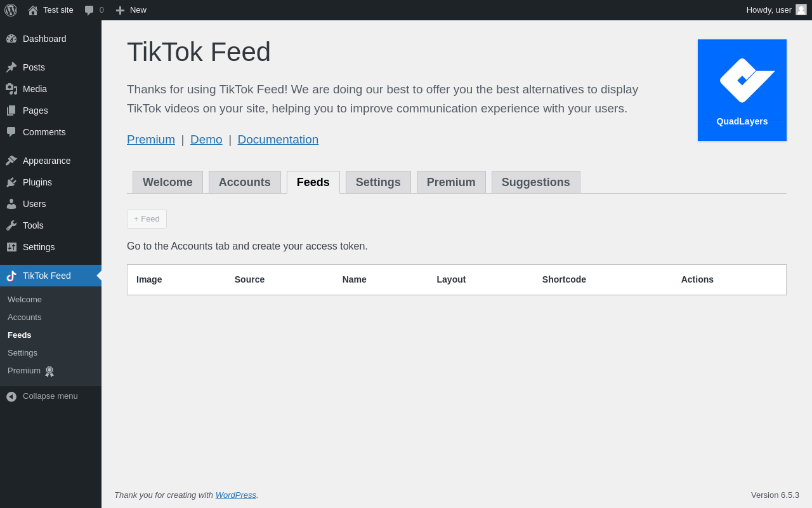
Task: Open Media library icon
Action: pos(11,89)
